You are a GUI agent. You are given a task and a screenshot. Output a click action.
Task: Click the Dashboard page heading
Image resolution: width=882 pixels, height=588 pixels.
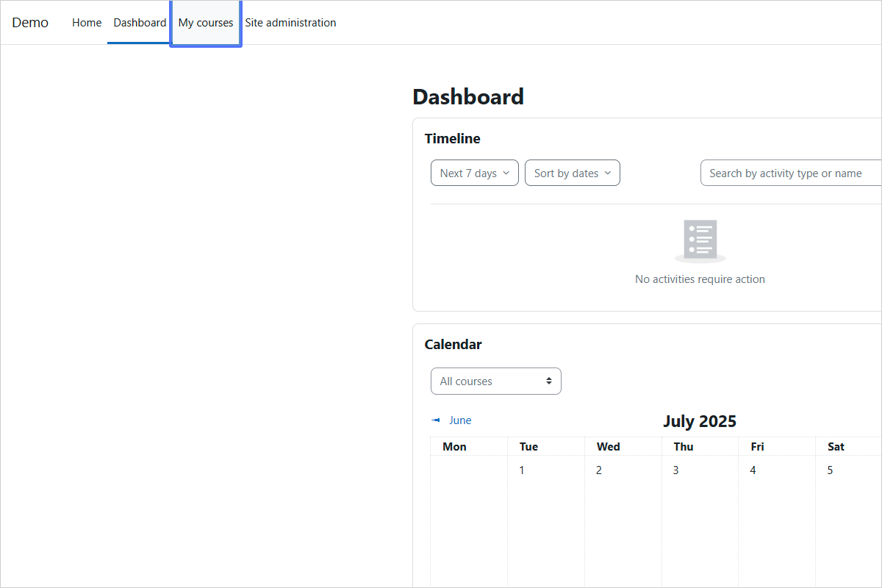[x=468, y=96]
